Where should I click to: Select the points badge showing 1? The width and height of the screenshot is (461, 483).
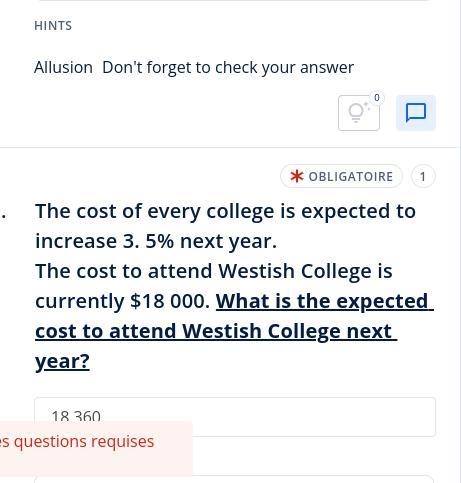(x=423, y=176)
